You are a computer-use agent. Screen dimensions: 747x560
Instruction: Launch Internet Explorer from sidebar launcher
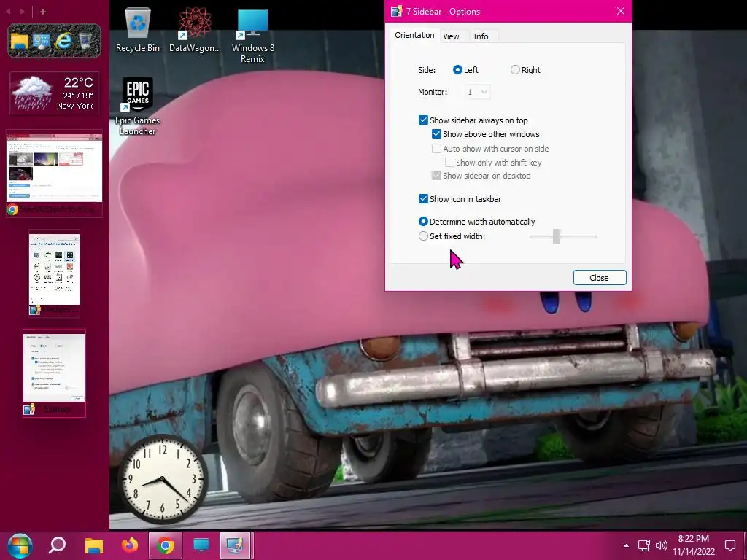[x=63, y=41]
